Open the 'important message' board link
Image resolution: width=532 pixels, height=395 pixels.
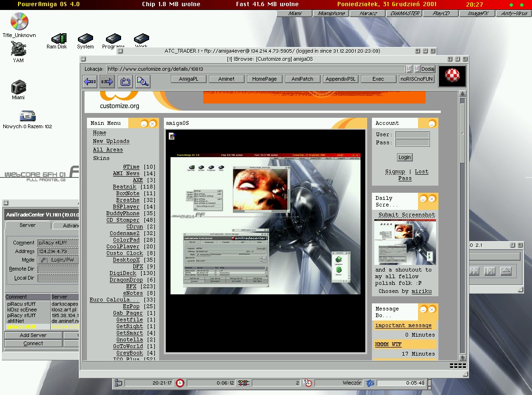(403, 325)
